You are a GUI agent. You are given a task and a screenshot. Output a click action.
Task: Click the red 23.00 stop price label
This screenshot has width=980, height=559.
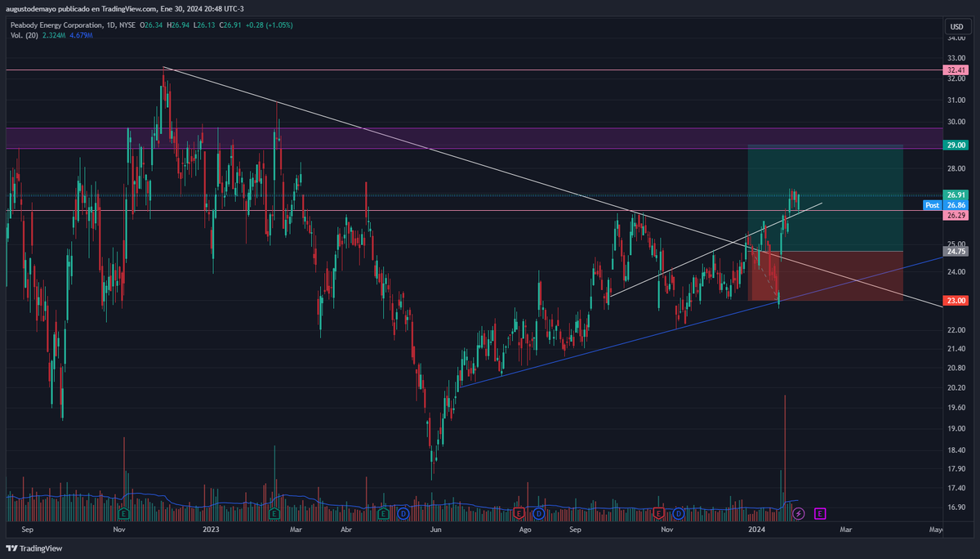(x=956, y=301)
